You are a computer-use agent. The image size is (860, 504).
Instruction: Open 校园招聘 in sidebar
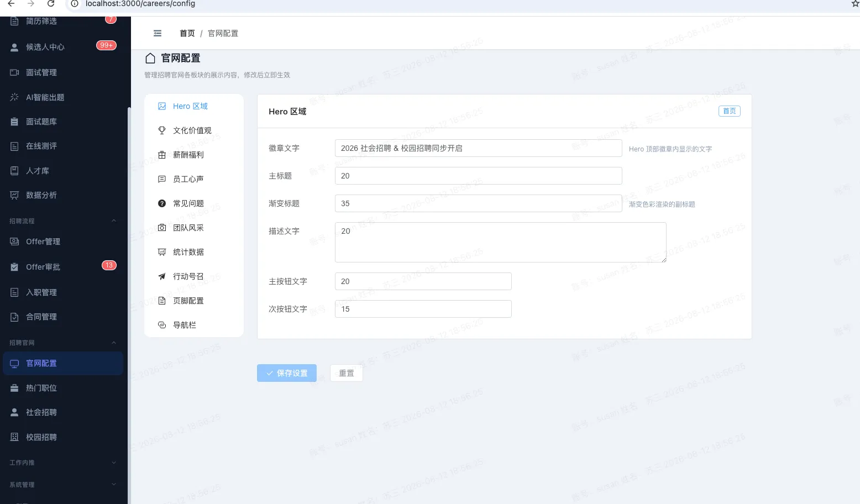point(63,437)
